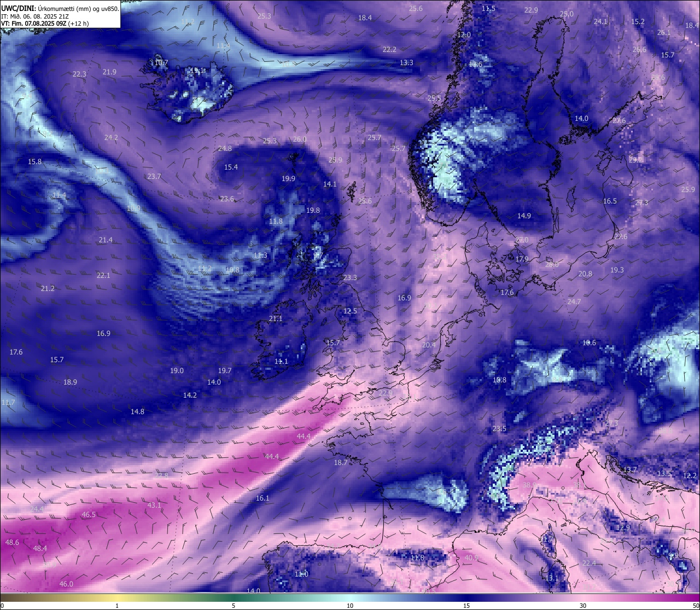Click the map value 24.2
700x610 pixels.
tap(111, 137)
